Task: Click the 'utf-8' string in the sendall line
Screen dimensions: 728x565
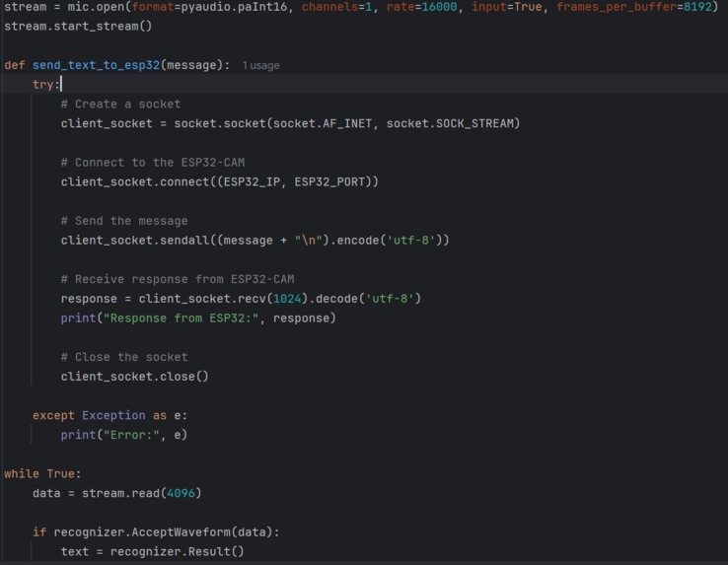Action: pyautogui.click(x=411, y=241)
